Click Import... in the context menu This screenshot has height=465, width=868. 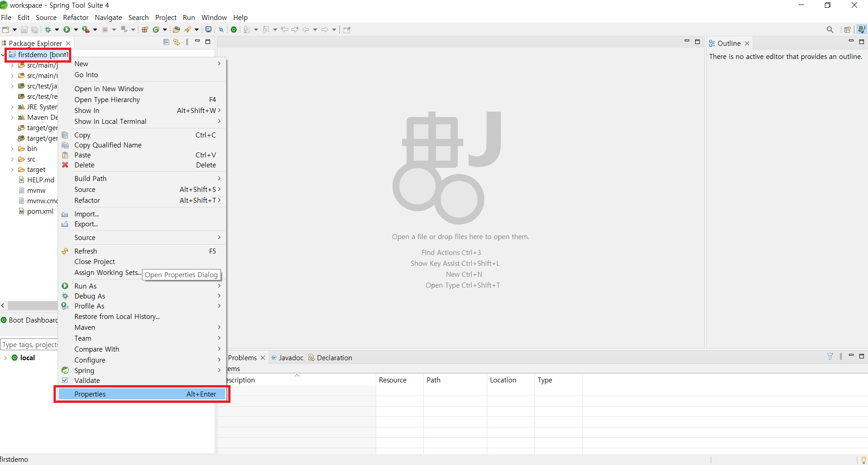[143, 214]
